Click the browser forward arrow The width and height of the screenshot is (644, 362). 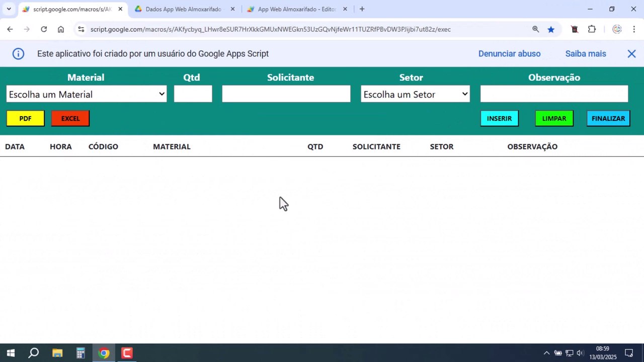coord(27,29)
